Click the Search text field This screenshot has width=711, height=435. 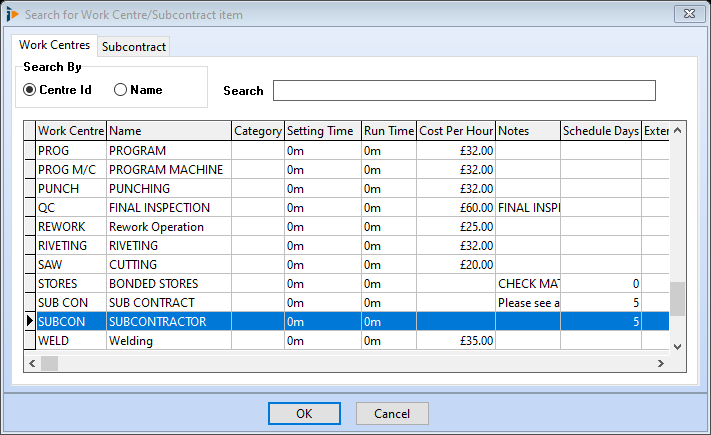click(464, 91)
